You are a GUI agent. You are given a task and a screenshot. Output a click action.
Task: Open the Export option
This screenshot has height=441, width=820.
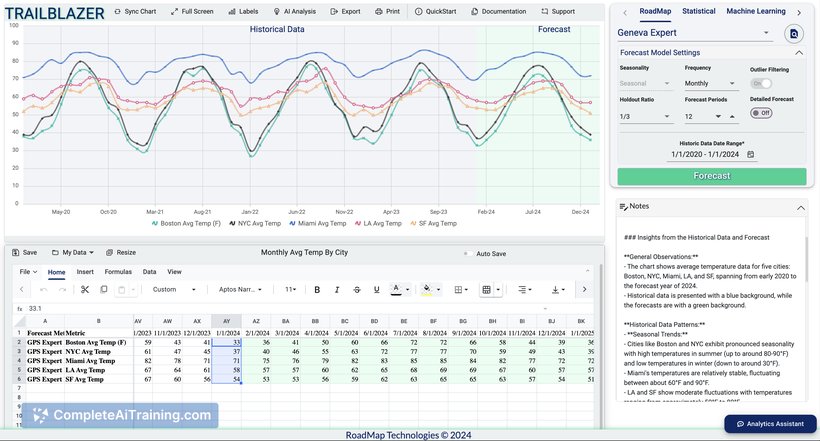pos(345,11)
